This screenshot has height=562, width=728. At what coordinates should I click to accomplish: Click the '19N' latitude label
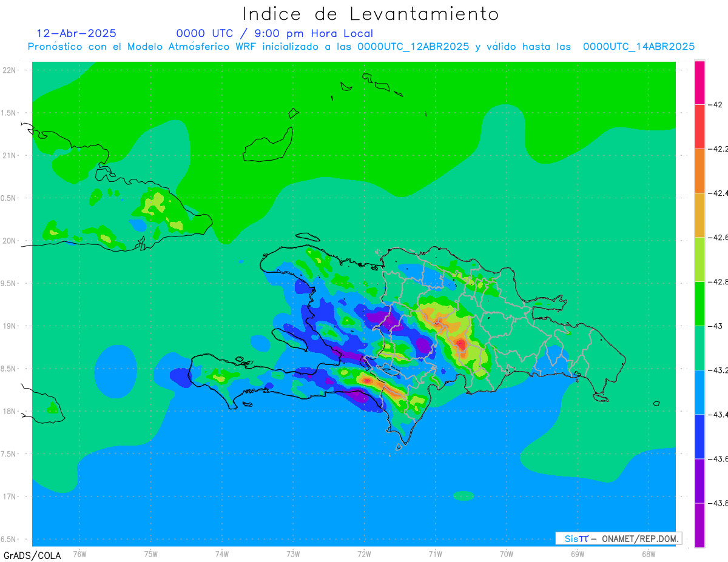pyautogui.click(x=9, y=326)
